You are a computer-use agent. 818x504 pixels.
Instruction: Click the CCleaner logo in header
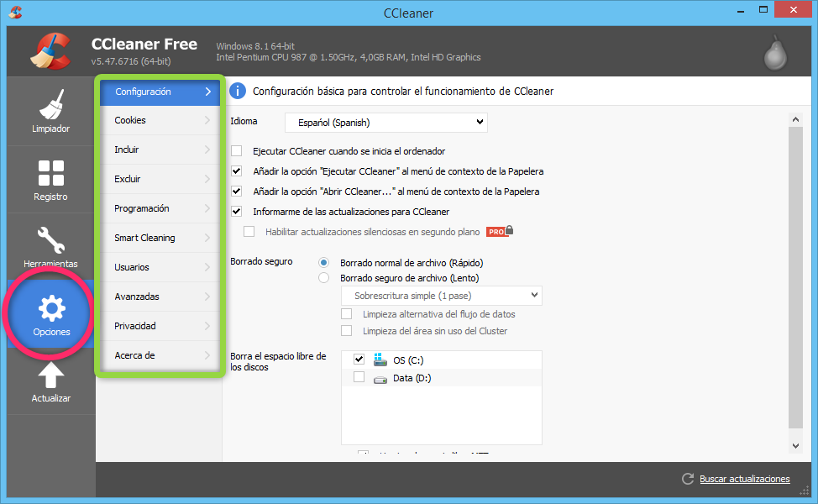51,51
